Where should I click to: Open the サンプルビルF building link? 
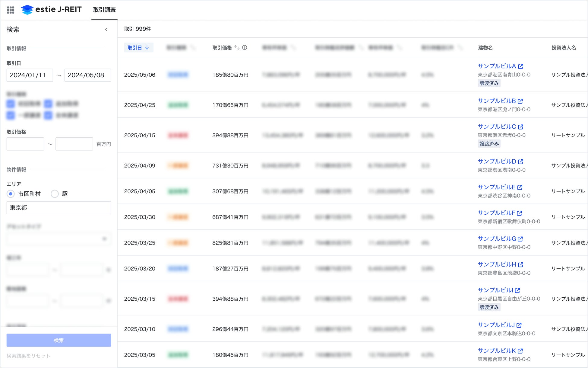click(496, 213)
